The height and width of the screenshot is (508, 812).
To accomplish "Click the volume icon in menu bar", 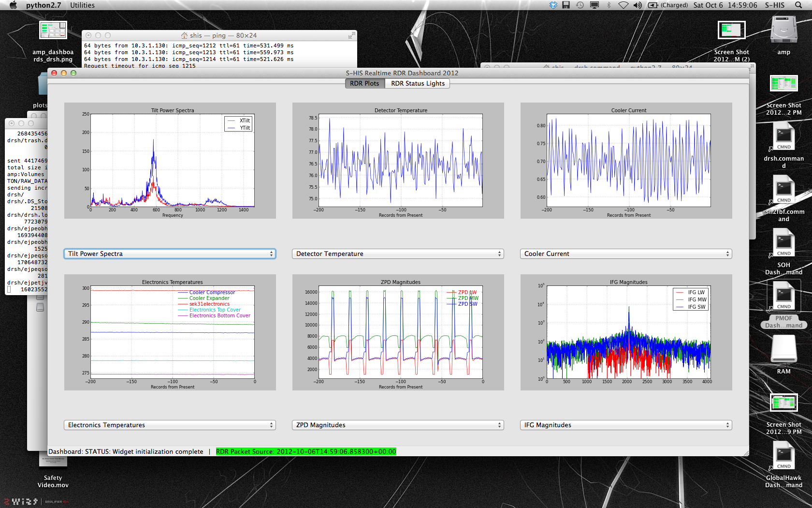I will pyautogui.click(x=638, y=5).
